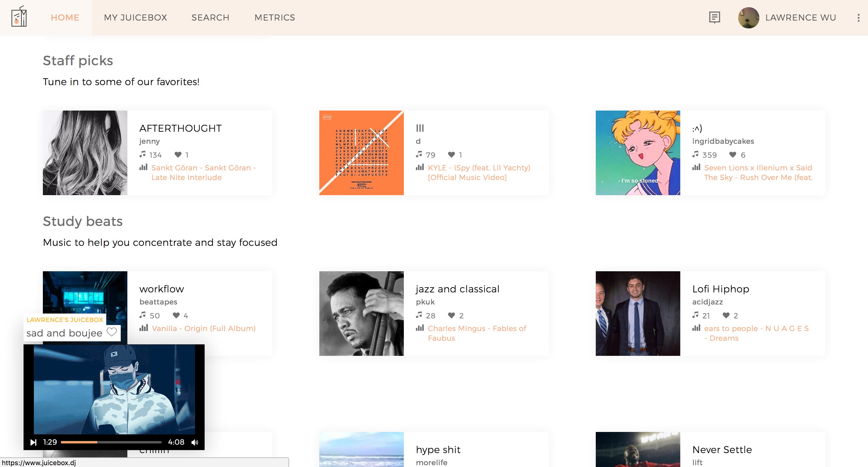
Task: Open the Metrics tab
Action: tap(275, 18)
